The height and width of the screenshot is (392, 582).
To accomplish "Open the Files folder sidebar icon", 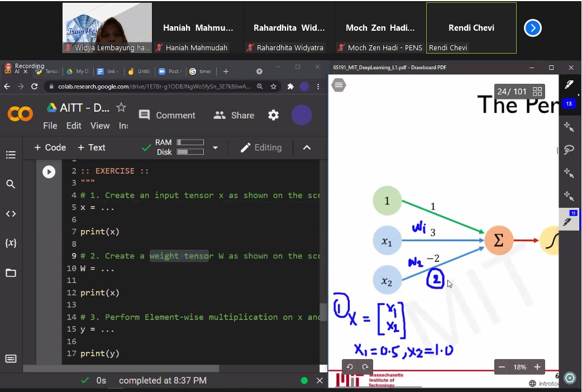I will tap(11, 273).
